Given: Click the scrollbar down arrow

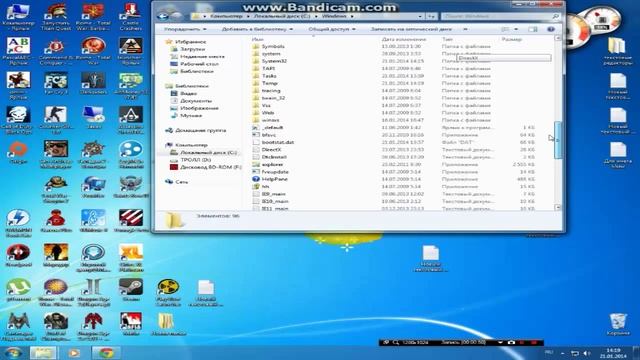Looking at the screenshot, I should click(558, 207).
